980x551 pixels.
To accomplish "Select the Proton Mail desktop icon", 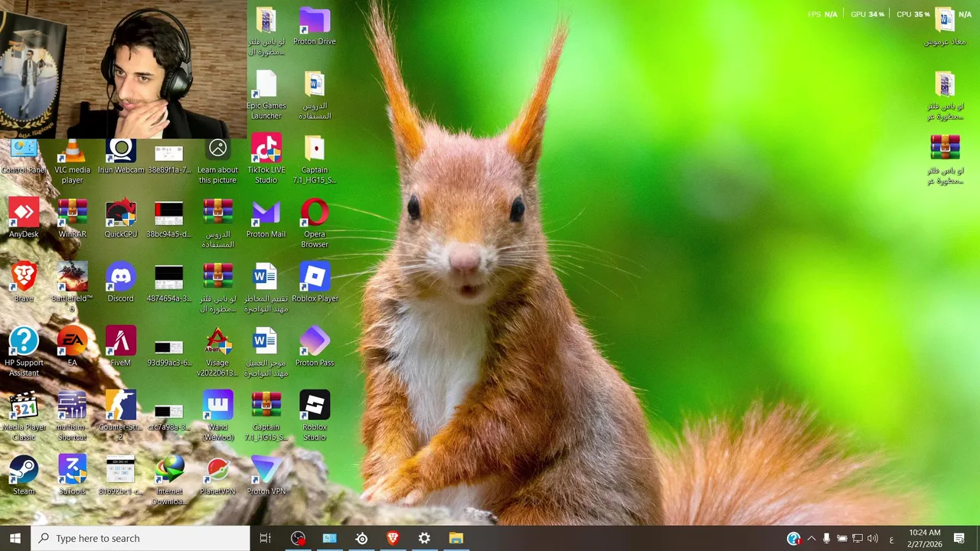I will [266, 219].
